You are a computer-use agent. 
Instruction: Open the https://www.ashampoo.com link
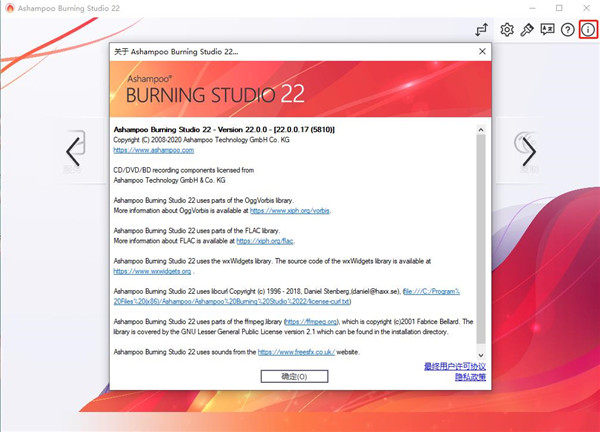pos(153,149)
